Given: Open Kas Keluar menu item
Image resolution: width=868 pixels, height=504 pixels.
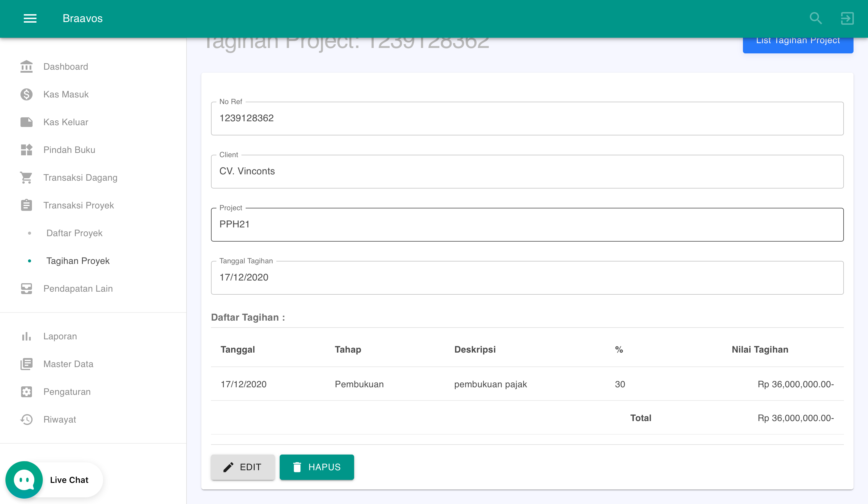Looking at the screenshot, I should [65, 122].
